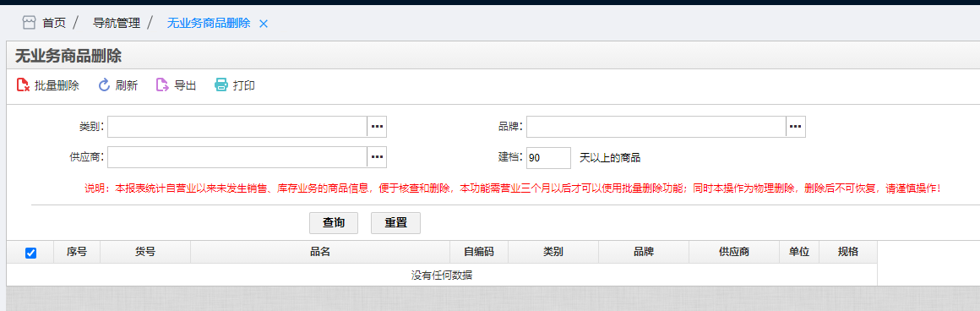Click the 查询 button

click(334, 223)
